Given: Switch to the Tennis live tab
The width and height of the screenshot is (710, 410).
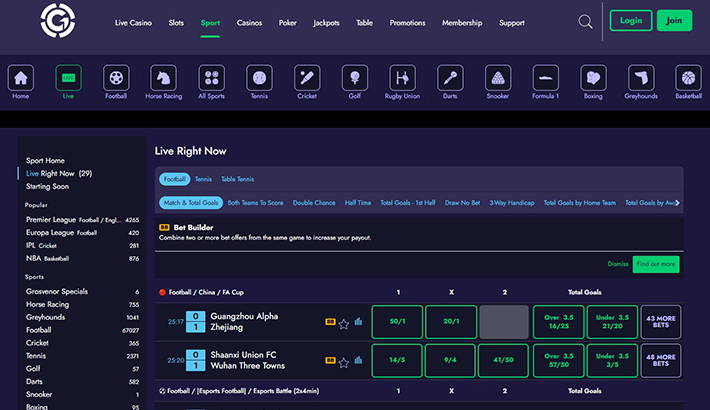Looking at the screenshot, I should [203, 179].
